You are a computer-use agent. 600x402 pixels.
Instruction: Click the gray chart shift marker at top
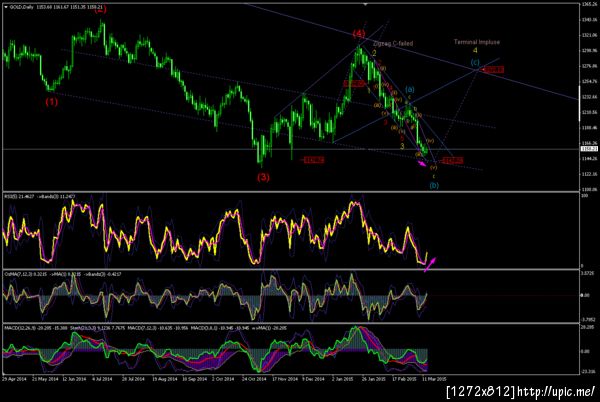point(365,4)
